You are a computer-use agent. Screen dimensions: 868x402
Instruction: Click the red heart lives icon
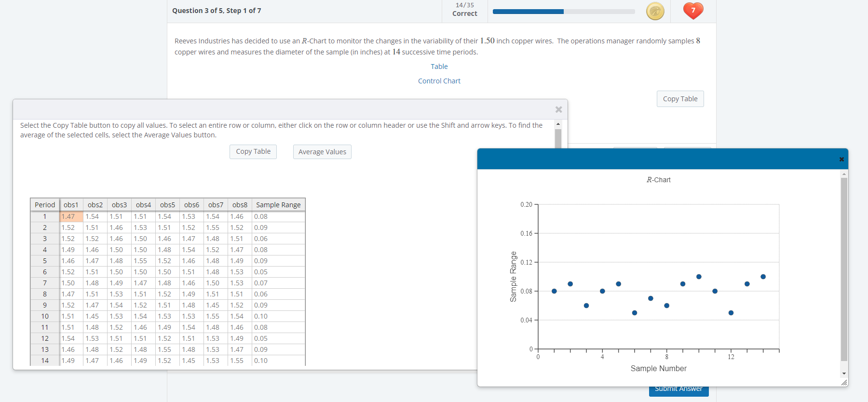(693, 10)
